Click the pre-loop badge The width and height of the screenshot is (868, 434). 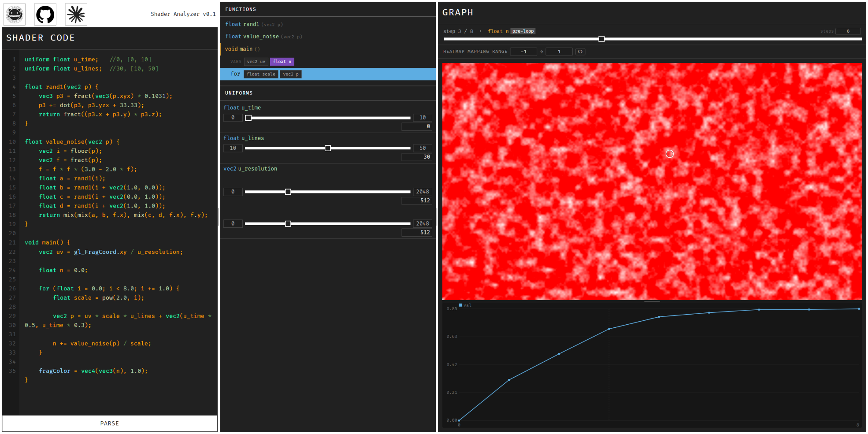coord(523,31)
